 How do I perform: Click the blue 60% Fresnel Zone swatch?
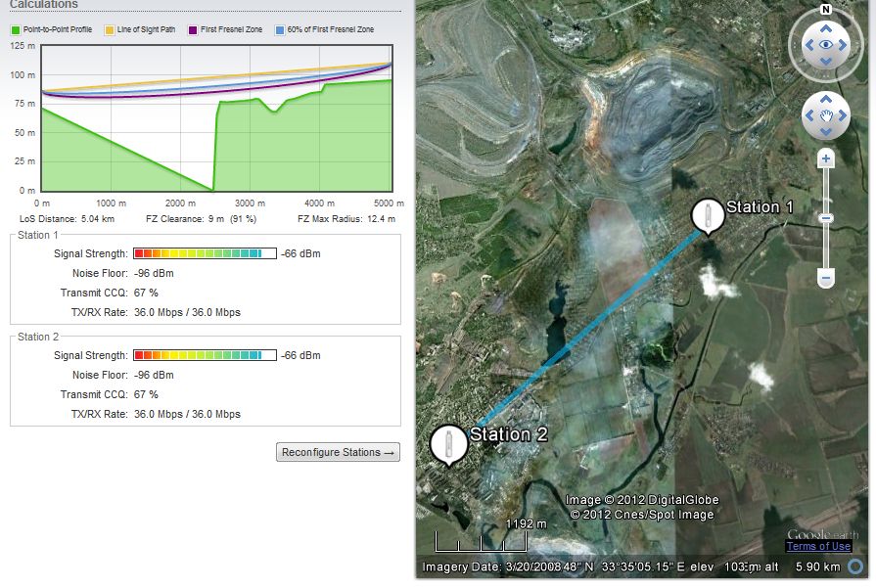click(280, 30)
